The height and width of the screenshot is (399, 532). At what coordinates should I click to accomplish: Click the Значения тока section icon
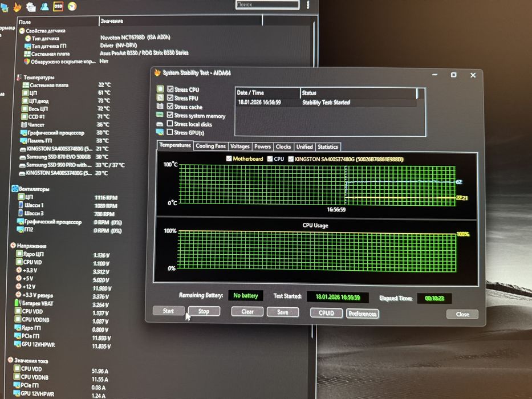click(10, 360)
